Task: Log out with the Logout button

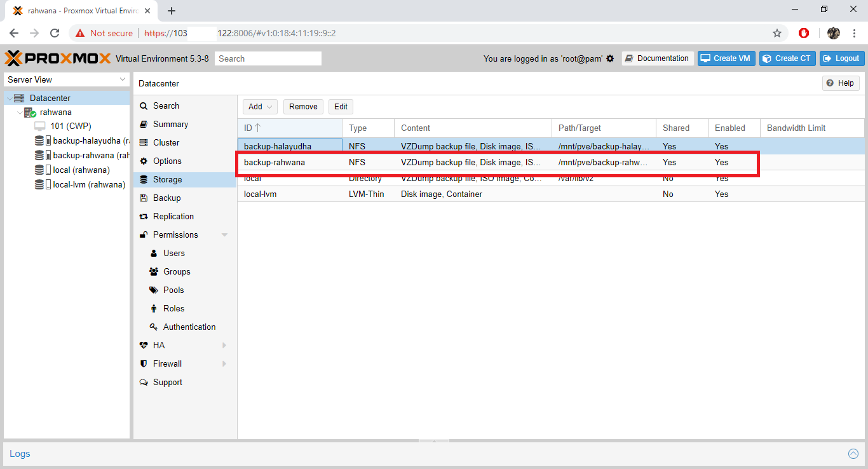Action: click(x=842, y=58)
